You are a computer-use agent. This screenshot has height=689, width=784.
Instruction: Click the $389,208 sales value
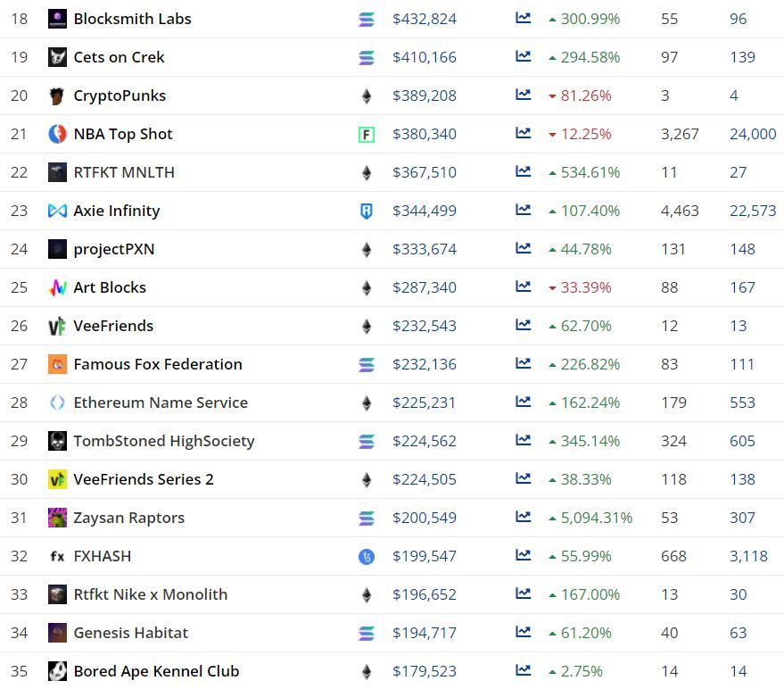click(x=425, y=95)
